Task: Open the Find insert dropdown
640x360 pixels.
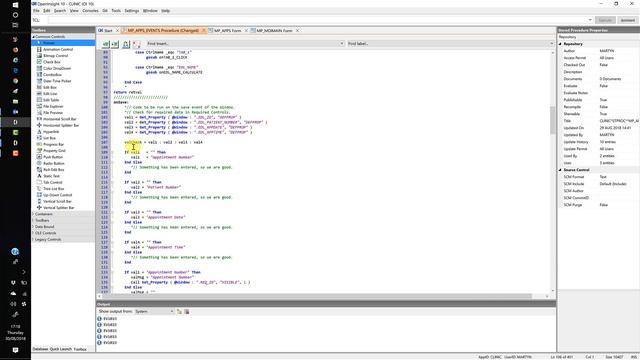Action: click(x=342, y=44)
